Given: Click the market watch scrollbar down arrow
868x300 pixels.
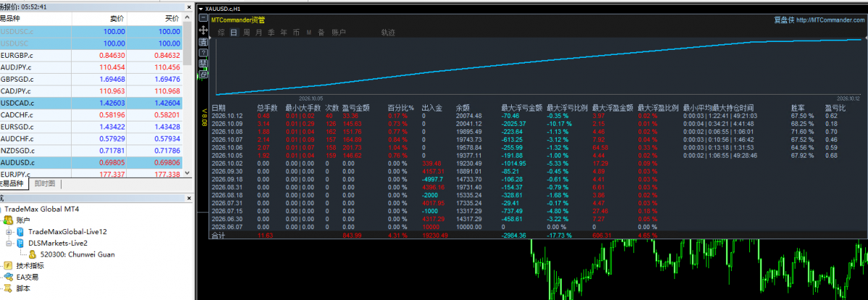Looking at the screenshot, I should 187,172.
